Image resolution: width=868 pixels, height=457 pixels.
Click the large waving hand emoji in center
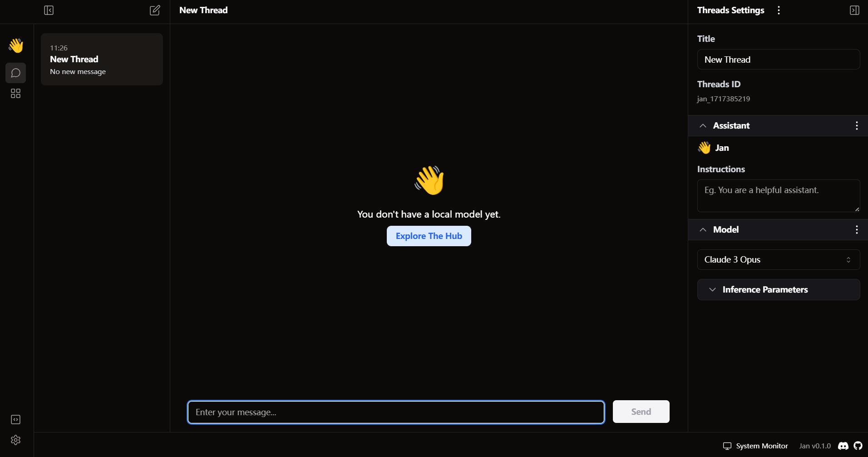click(x=429, y=180)
